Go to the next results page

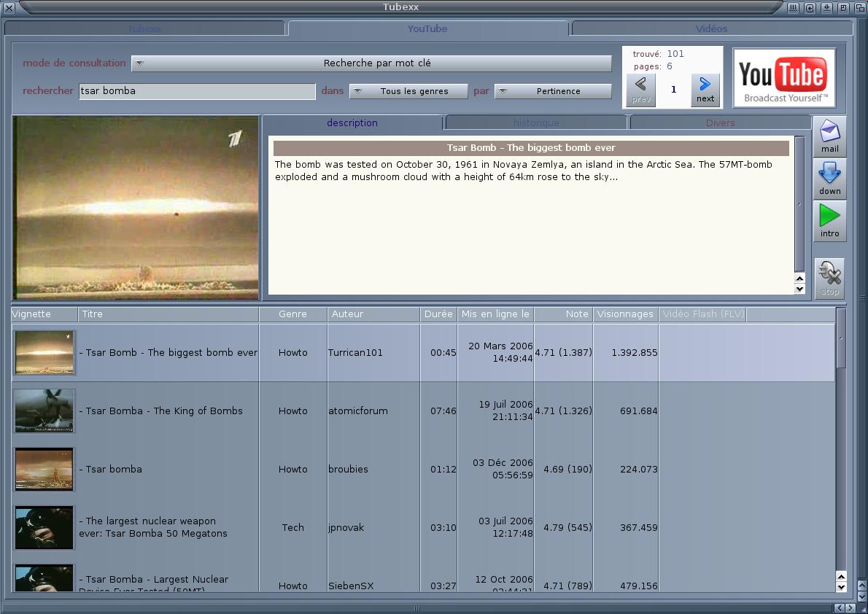(x=705, y=90)
